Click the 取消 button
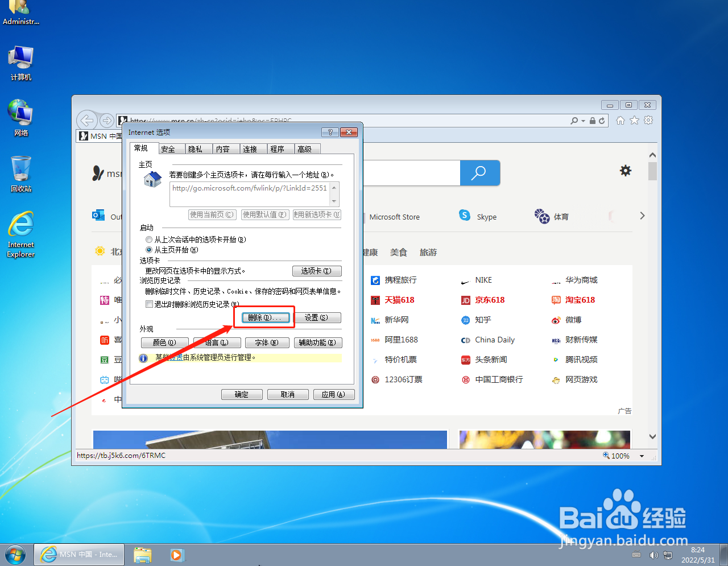728x566 pixels. [x=288, y=394]
